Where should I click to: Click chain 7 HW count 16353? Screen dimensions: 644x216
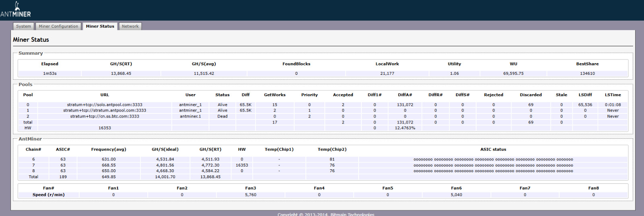point(242,165)
